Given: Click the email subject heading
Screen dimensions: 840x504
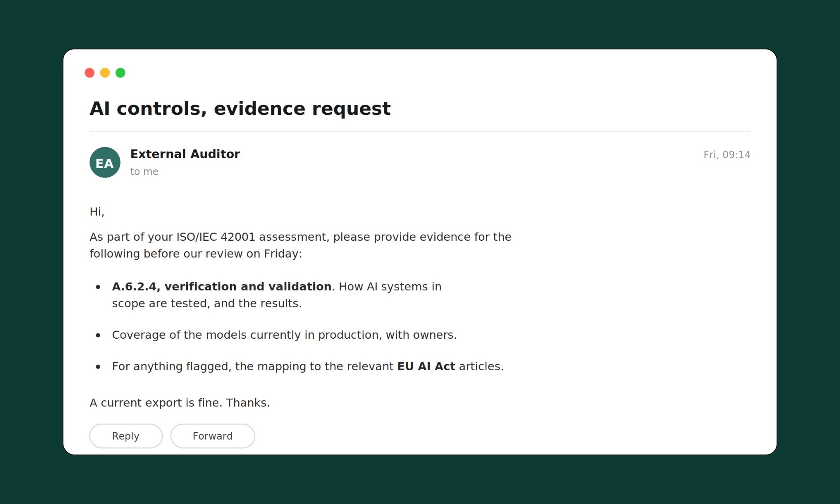Looking at the screenshot, I should (x=240, y=109).
